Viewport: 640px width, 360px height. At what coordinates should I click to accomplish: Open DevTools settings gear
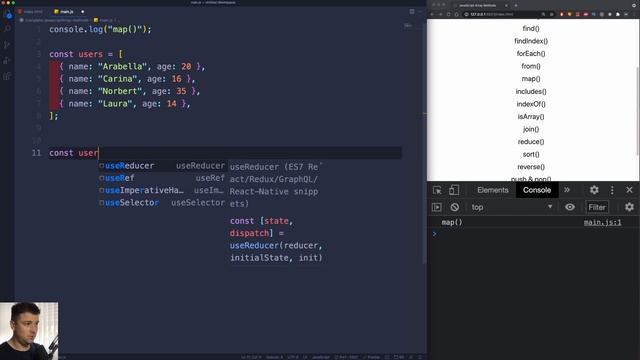[594, 190]
